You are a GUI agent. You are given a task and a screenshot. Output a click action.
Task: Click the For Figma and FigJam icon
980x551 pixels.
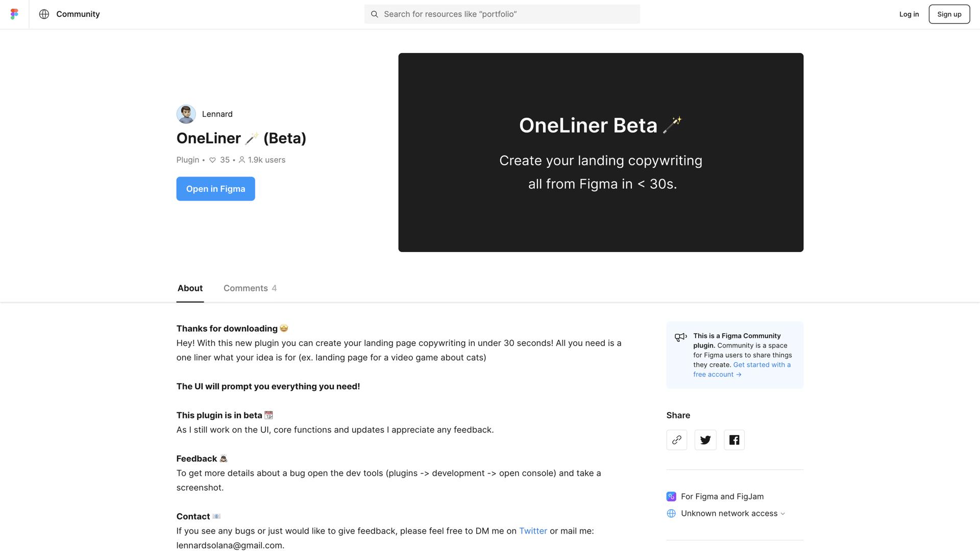[x=670, y=496]
